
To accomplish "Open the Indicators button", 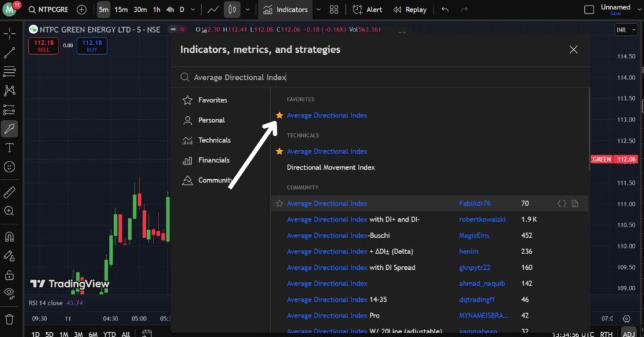I will pyautogui.click(x=286, y=9).
